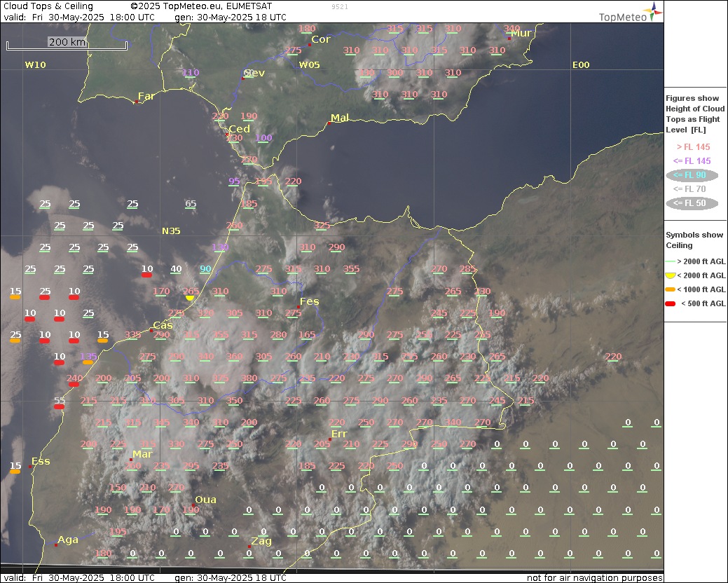Click the 'Ced' city label
728x583 pixels.
tap(239, 129)
